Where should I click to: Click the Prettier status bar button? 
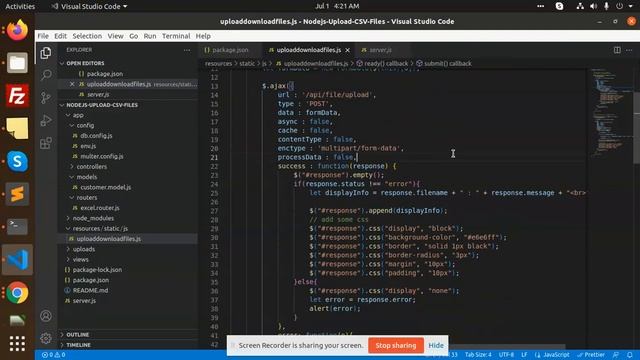[591, 355]
